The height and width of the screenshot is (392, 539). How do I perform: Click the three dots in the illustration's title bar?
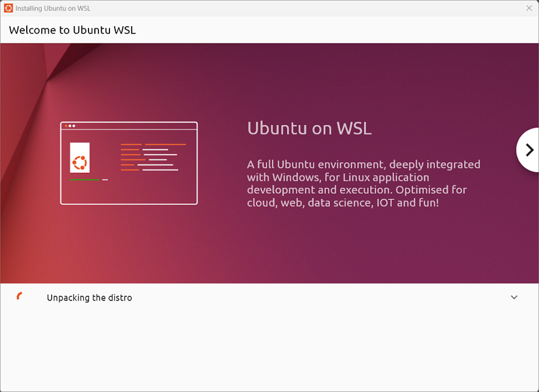70,126
